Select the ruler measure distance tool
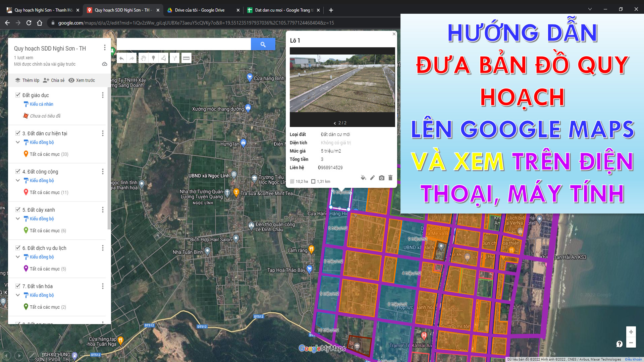 (186, 58)
